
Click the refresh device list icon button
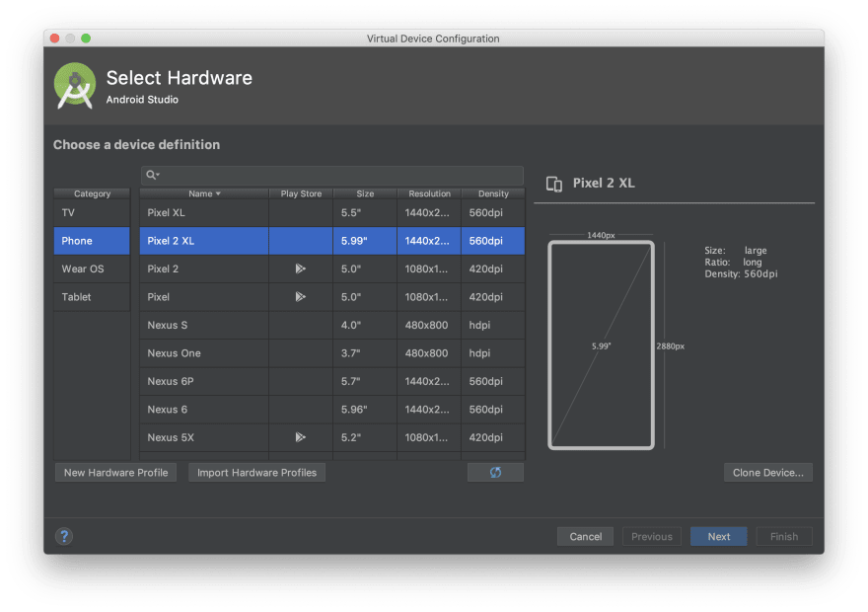coord(495,473)
